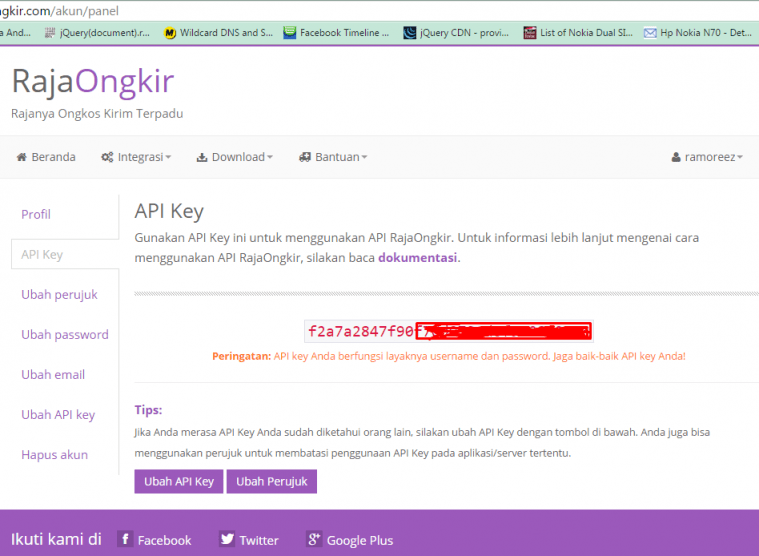
Task: Open Ubah API key in sidebar
Action: (x=58, y=415)
